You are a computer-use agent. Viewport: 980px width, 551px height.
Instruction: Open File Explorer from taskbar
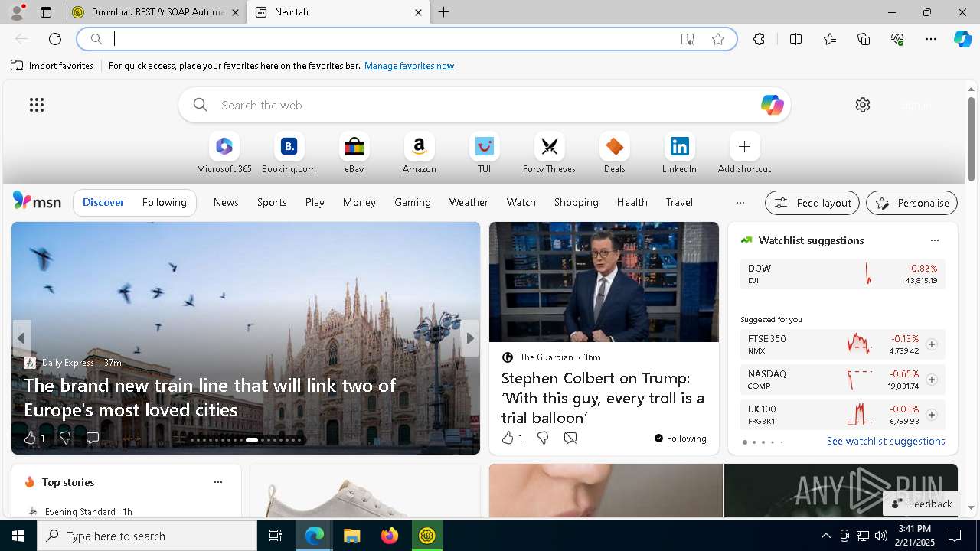pos(351,536)
